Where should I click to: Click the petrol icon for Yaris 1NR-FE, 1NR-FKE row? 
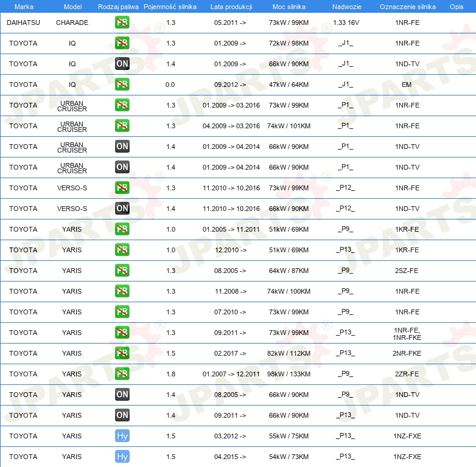122,333
